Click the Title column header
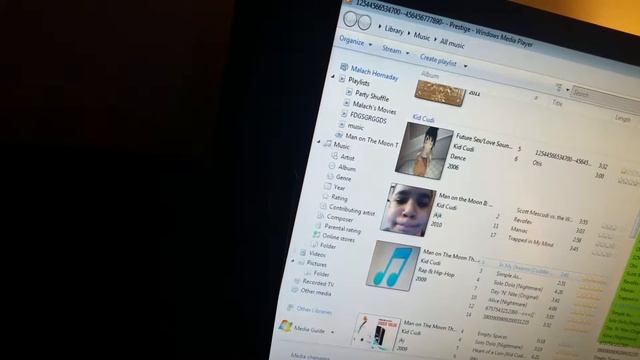 pos(557,103)
